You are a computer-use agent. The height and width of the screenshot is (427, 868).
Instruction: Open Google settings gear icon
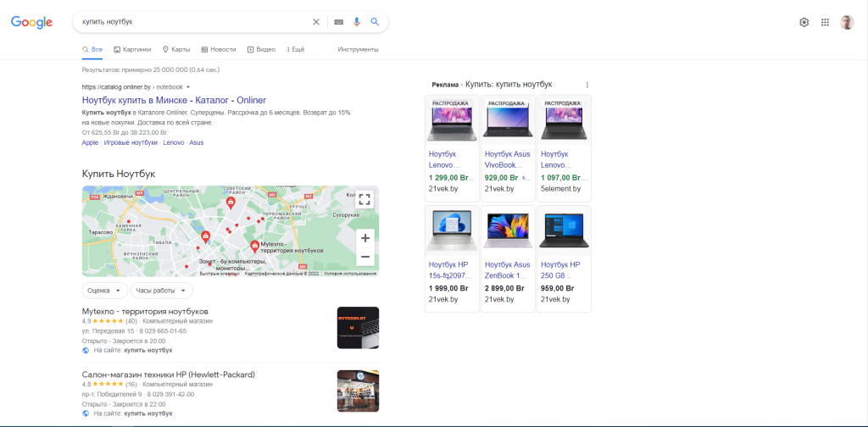[804, 22]
